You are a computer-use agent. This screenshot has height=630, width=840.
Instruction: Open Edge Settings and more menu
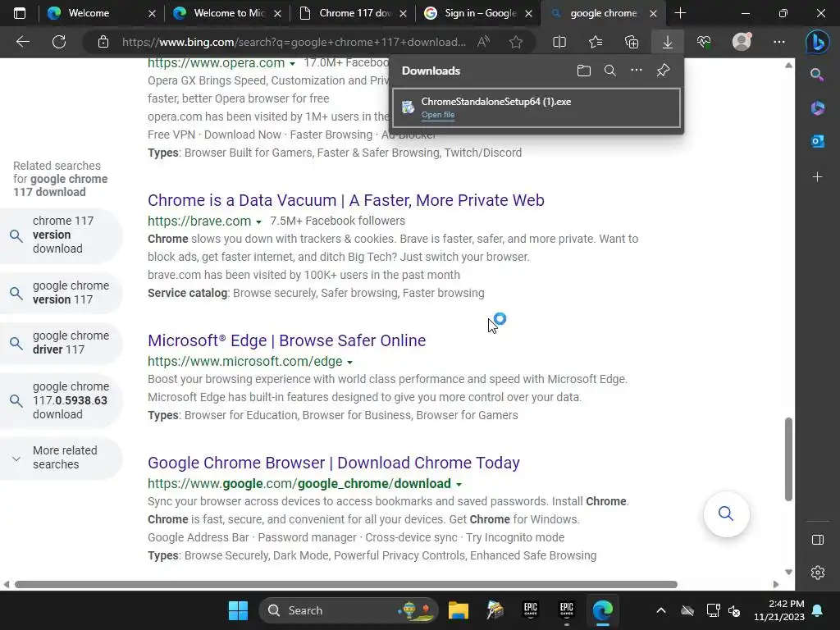[779, 42]
